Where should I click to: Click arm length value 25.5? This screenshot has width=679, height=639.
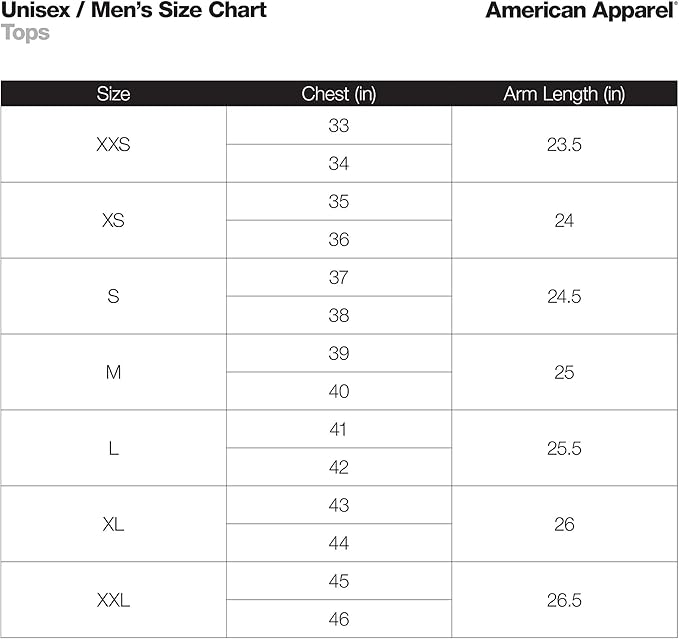564,448
